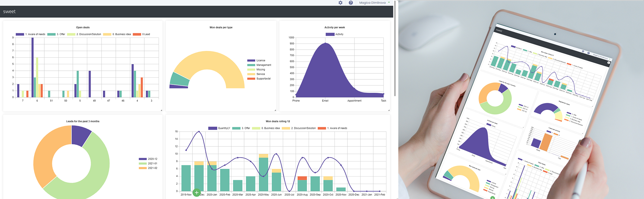Viewport: 644px width, 199px height.
Task: Click the tablet dashboard photo
Action: [521, 99]
